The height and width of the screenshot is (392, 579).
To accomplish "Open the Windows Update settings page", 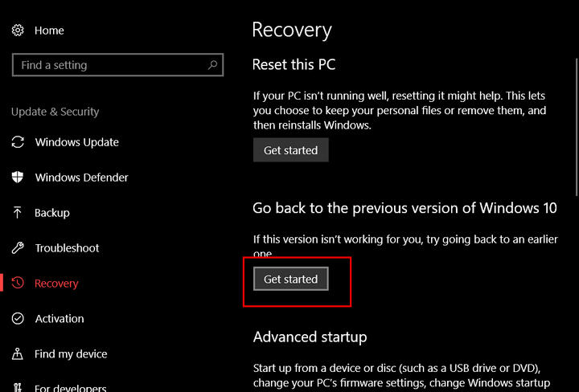I will tap(77, 142).
